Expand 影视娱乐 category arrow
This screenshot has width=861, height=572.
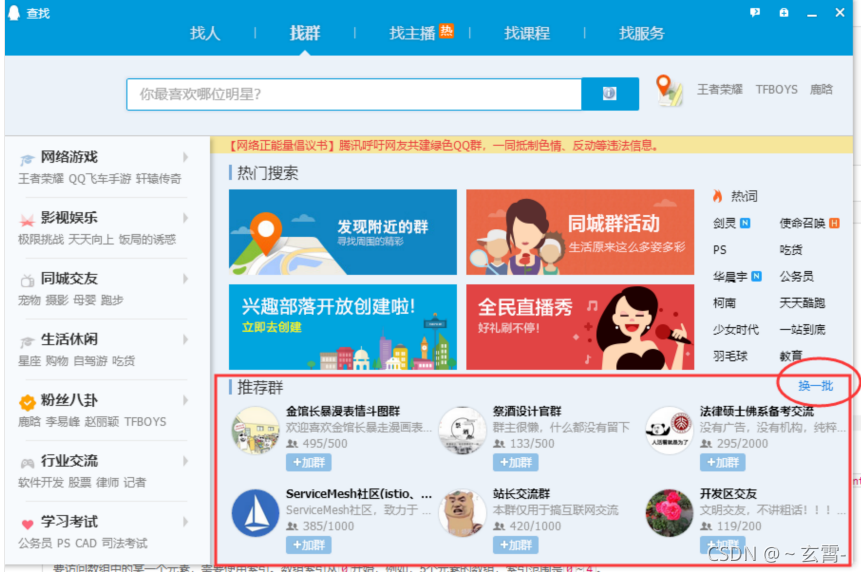tap(186, 217)
